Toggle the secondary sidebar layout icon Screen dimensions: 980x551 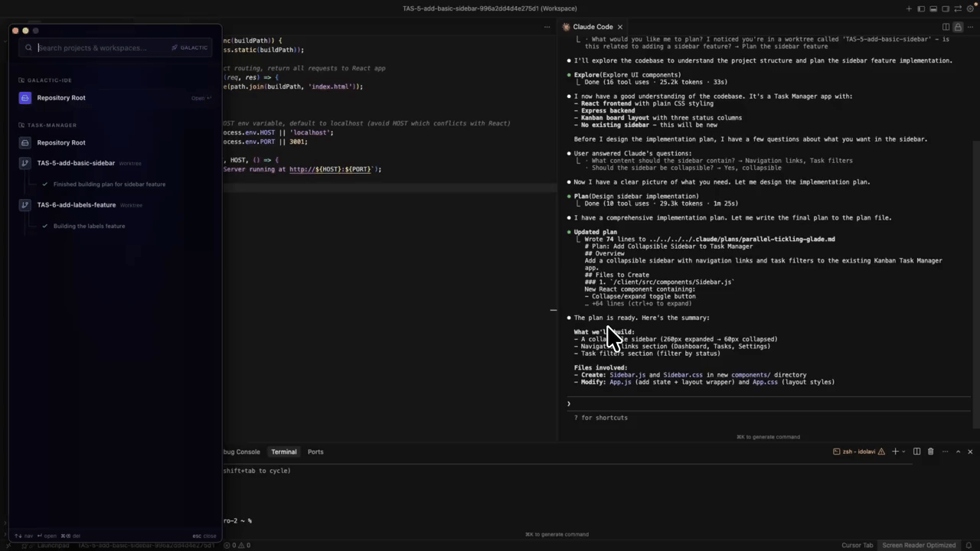946,8
